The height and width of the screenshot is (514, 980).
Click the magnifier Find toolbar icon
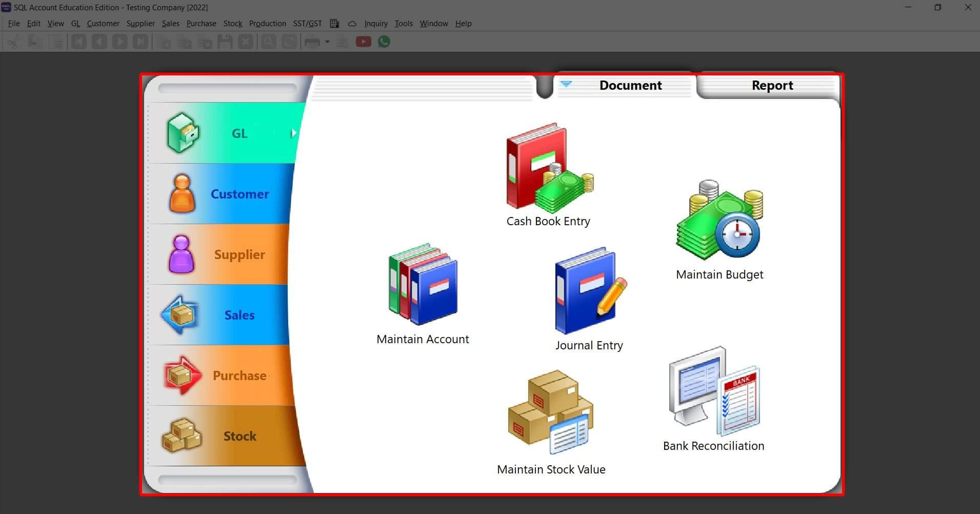tap(269, 42)
